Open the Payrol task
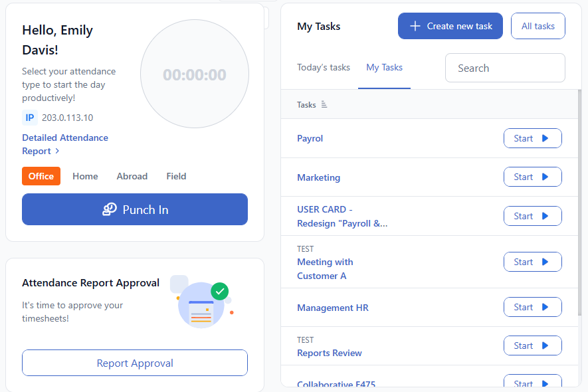588x392 pixels. [x=310, y=138]
